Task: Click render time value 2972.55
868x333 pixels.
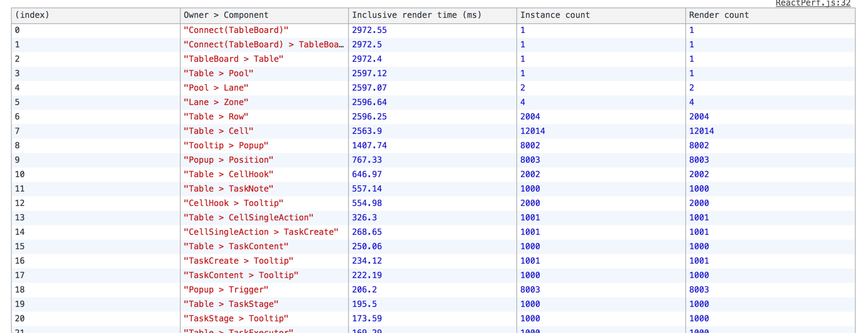Action: click(369, 30)
